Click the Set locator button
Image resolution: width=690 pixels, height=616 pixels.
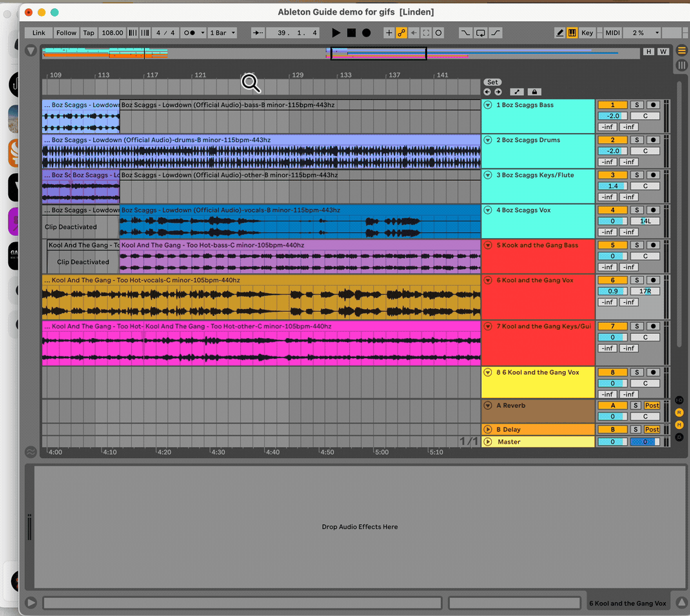[x=493, y=82]
